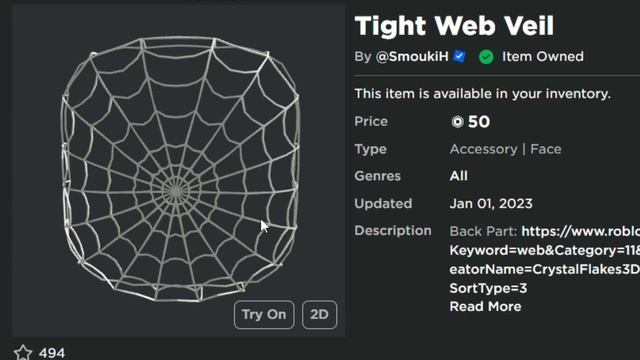Image resolution: width=640 pixels, height=360 pixels.
Task: Open the @SmoukiH creator profile link
Action: tap(412, 56)
